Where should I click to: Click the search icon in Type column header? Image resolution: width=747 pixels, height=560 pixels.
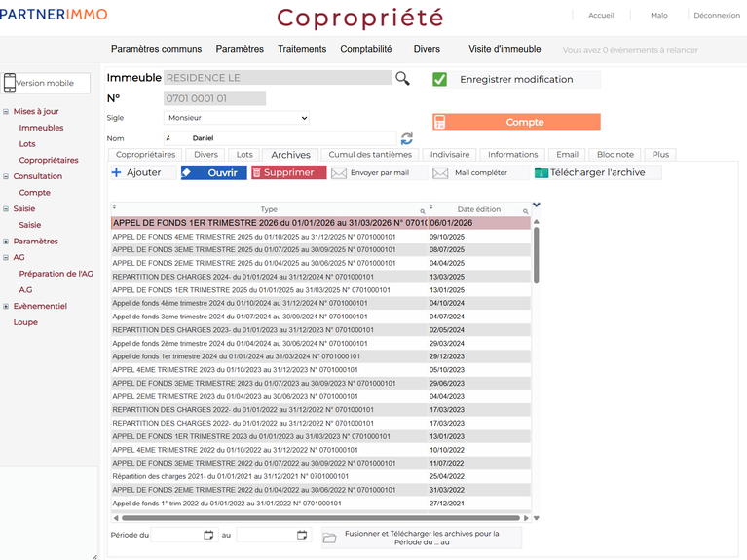(422, 211)
